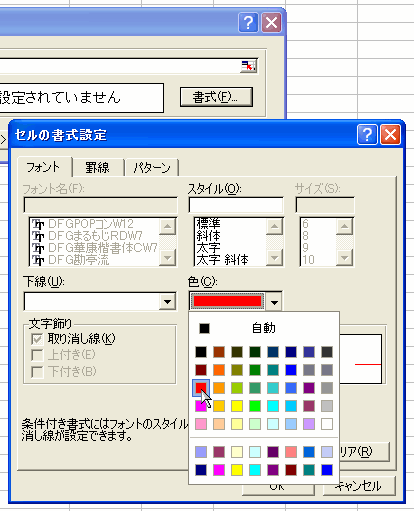Click the scroll up arrow in the font name list
Viewport: 414px width, 511px height.
tap(167, 226)
